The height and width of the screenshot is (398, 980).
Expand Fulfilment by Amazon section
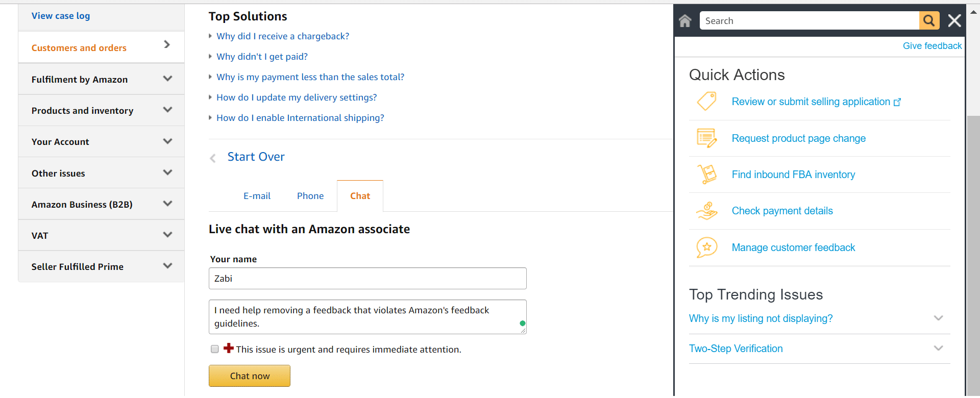[x=167, y=79]
